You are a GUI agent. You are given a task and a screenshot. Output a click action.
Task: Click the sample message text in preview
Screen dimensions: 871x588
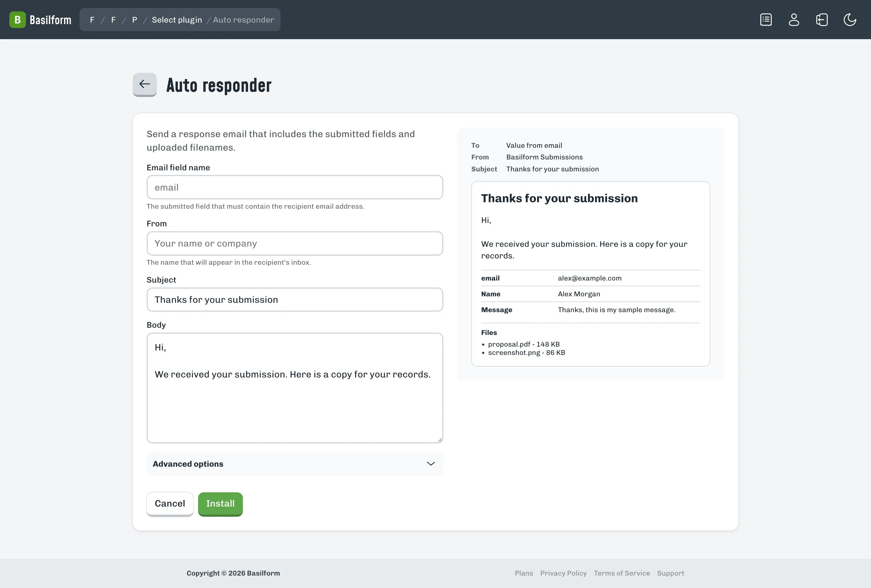pos(616,310)
